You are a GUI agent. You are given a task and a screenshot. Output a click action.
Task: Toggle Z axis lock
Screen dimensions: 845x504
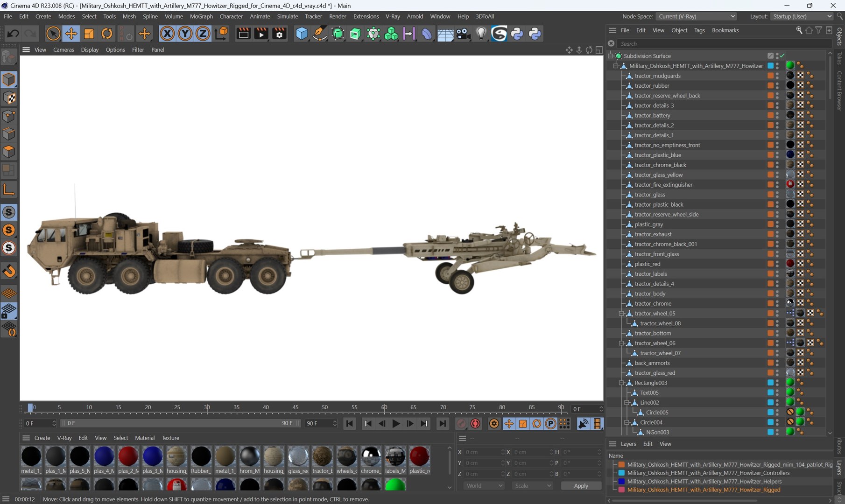click(203, 34)
